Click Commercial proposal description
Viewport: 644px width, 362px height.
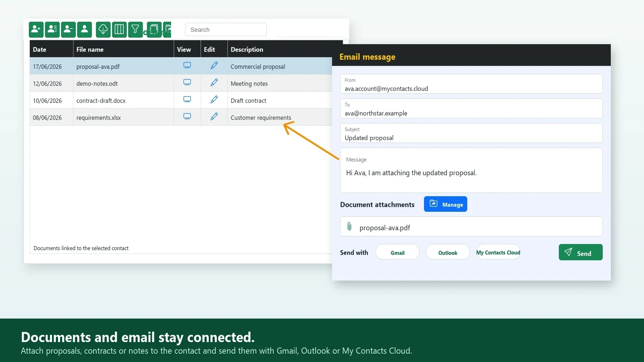[x=258, y=67]
